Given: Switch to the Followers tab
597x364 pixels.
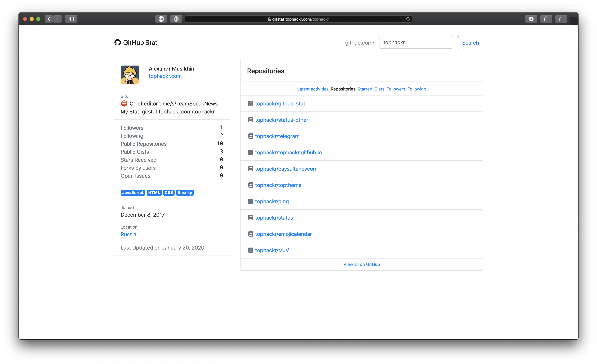Looking at the screenshot, I should pos(396,89).
